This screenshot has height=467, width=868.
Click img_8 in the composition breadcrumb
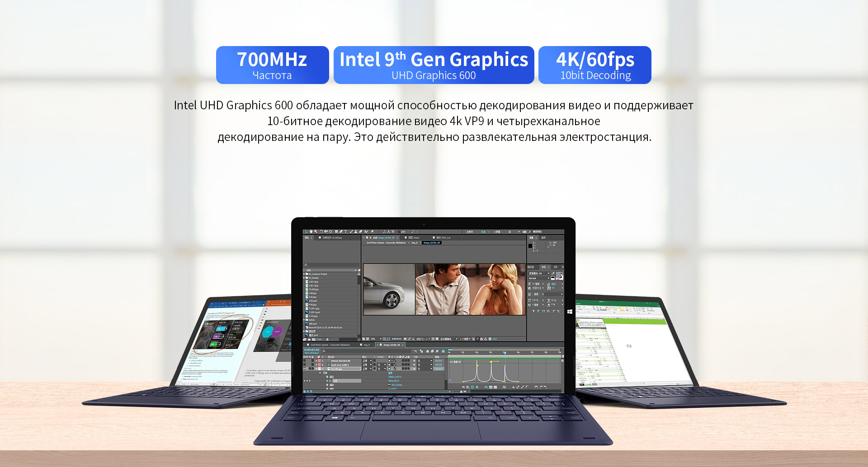pos(415,243)
